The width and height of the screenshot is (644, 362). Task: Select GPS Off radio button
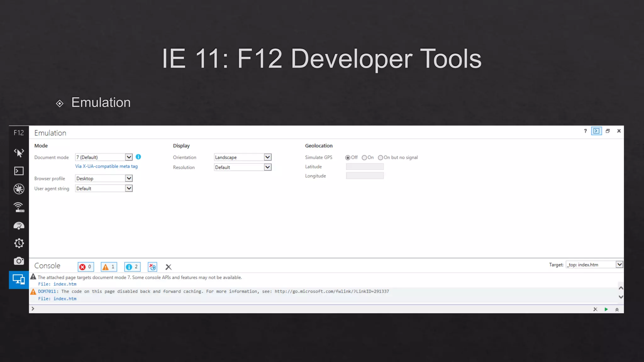(x=348, y=158)
